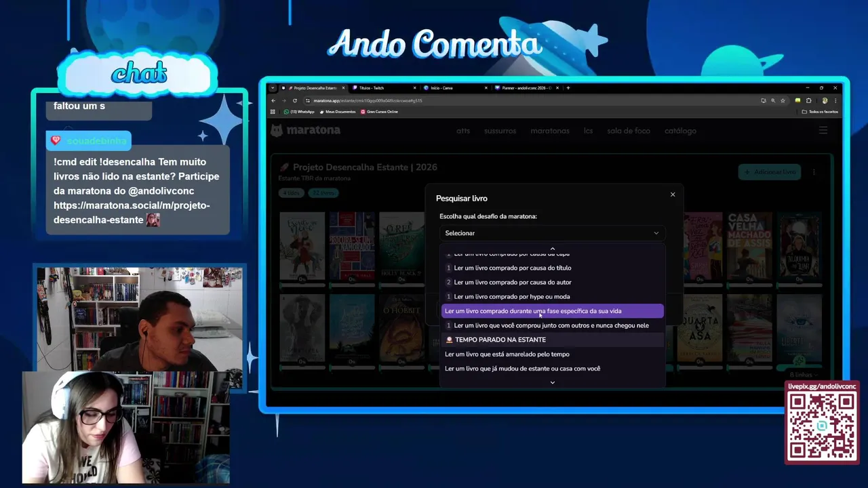Viewport: 868px width, 488px height.
Task: Open the Casa Velha book cover
Action: [x=749, y=245]
